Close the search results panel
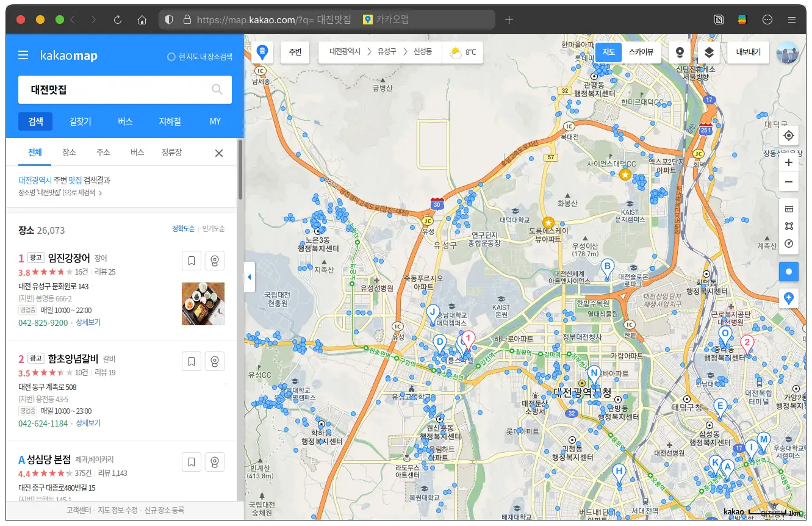 point(219,153)
